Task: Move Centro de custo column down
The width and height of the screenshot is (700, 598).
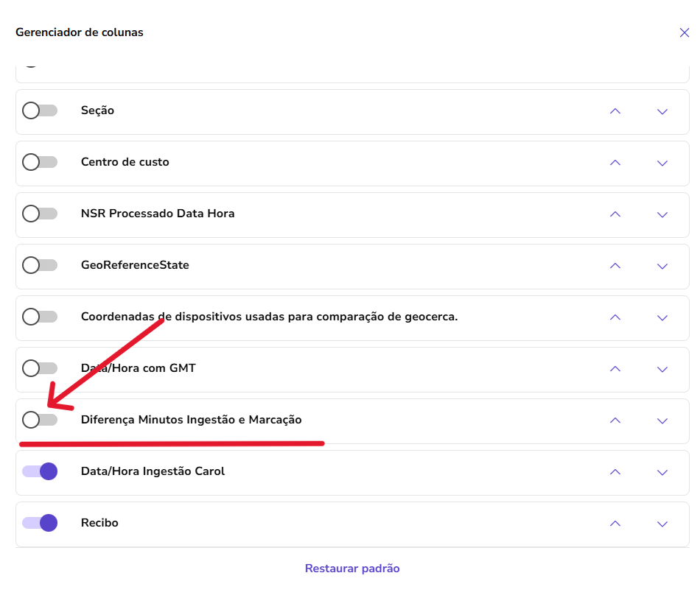Action: coord(662,163)
